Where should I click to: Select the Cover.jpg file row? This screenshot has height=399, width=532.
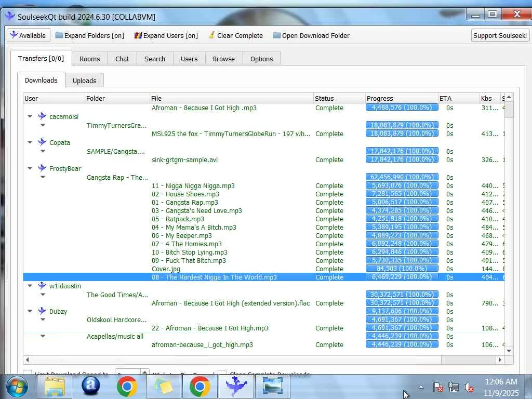coord(166,269)
